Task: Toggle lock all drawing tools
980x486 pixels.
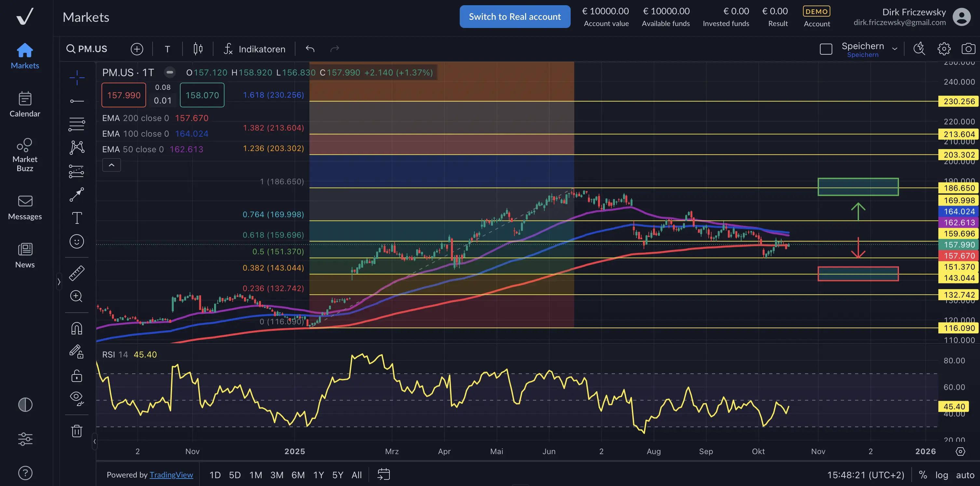Action: click(76, 376)
